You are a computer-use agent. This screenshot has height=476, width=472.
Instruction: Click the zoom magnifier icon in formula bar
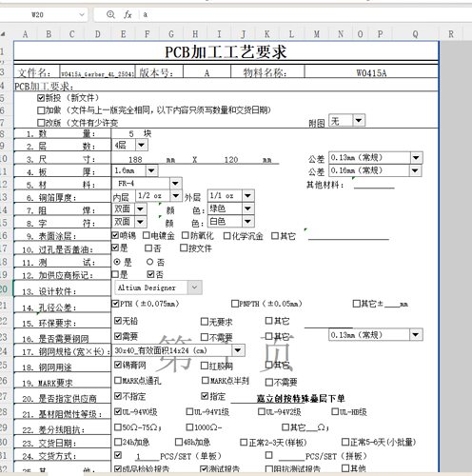110,14
